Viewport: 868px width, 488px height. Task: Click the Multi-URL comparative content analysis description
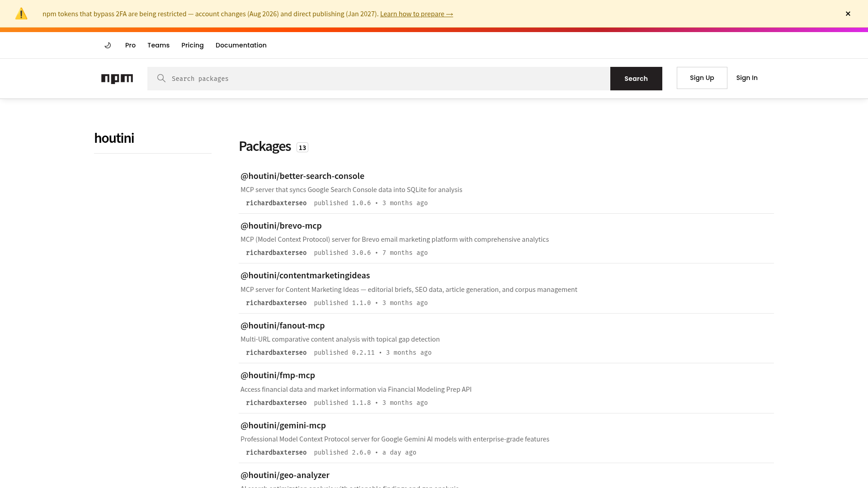pos(340,339)
